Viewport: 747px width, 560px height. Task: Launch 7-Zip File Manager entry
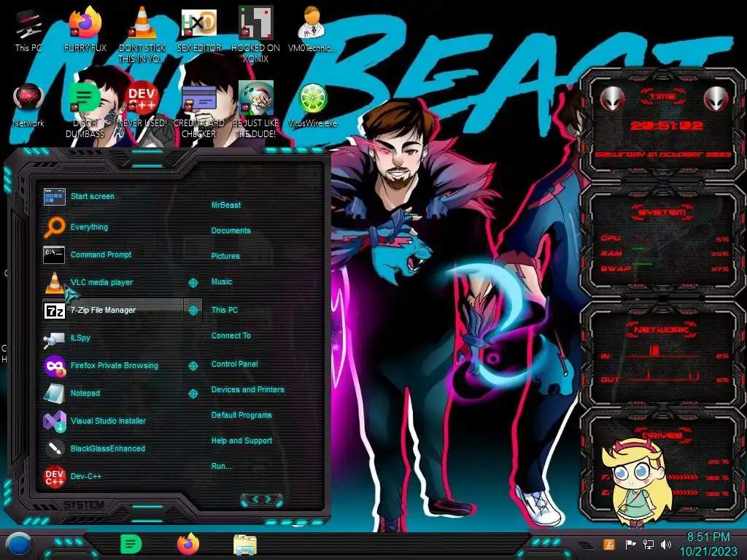coord(112,310)
